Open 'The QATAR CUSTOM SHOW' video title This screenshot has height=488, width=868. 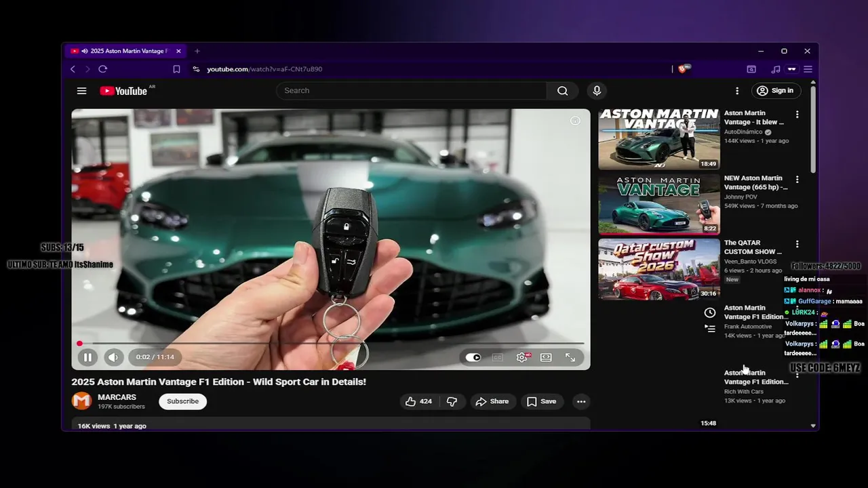(753, 247)
